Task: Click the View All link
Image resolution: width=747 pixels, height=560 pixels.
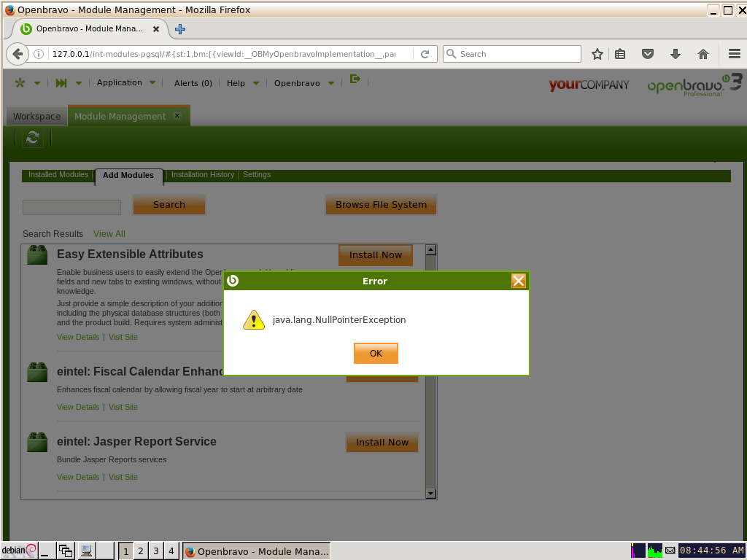Action: pos(109,234)
